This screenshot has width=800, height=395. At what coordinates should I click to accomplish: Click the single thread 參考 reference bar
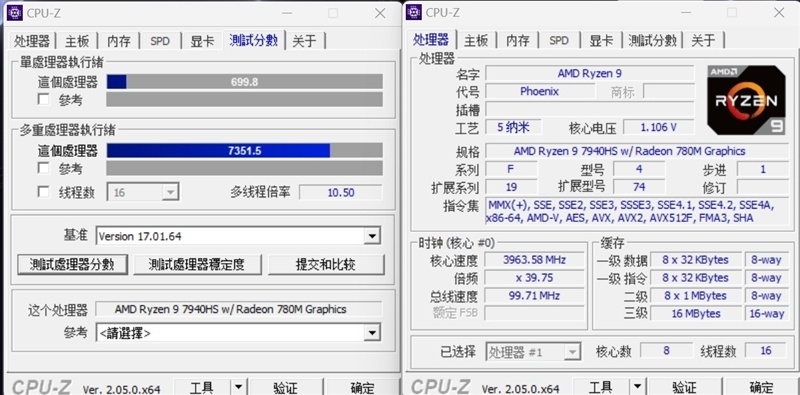coord(244,100)
